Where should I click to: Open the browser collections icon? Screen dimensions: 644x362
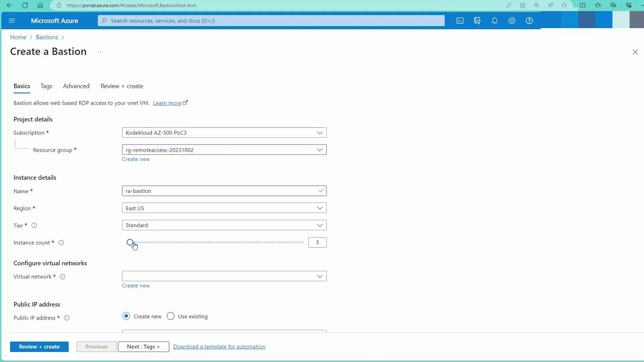(613, 5)
